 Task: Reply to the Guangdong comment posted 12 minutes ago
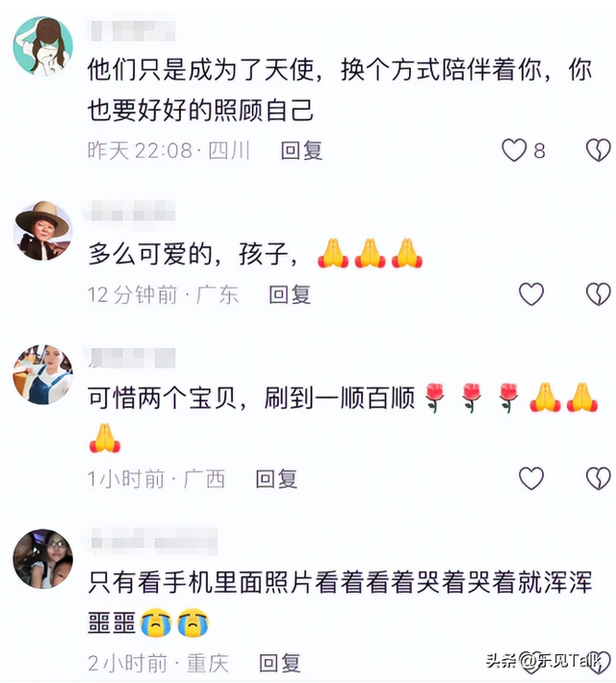click(x=290, y=294)
